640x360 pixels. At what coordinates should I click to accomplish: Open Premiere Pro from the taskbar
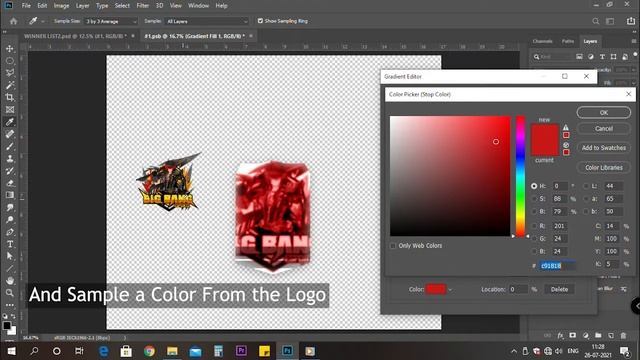(241, 351)
